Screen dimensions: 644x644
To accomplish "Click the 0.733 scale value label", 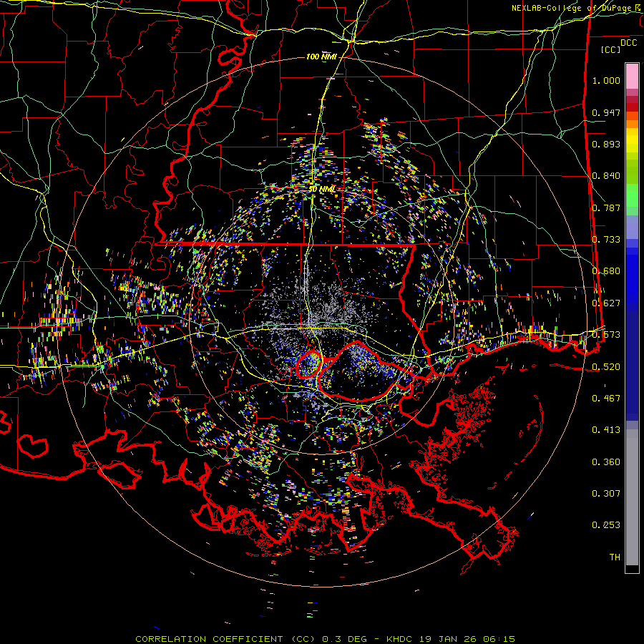I will click(606, 239).
